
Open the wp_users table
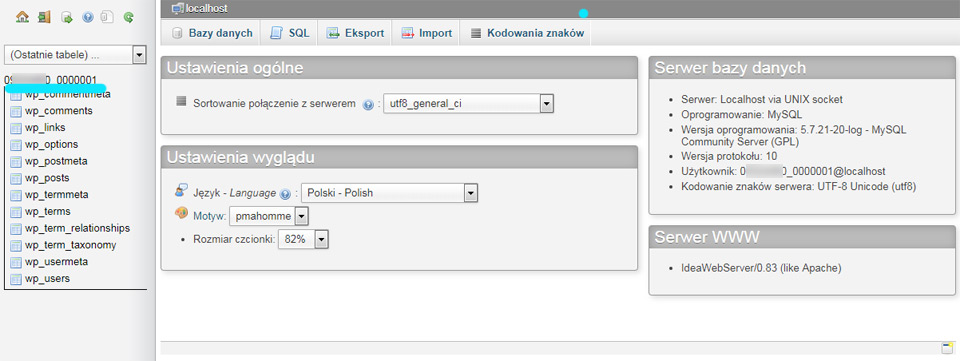(48, 279)
